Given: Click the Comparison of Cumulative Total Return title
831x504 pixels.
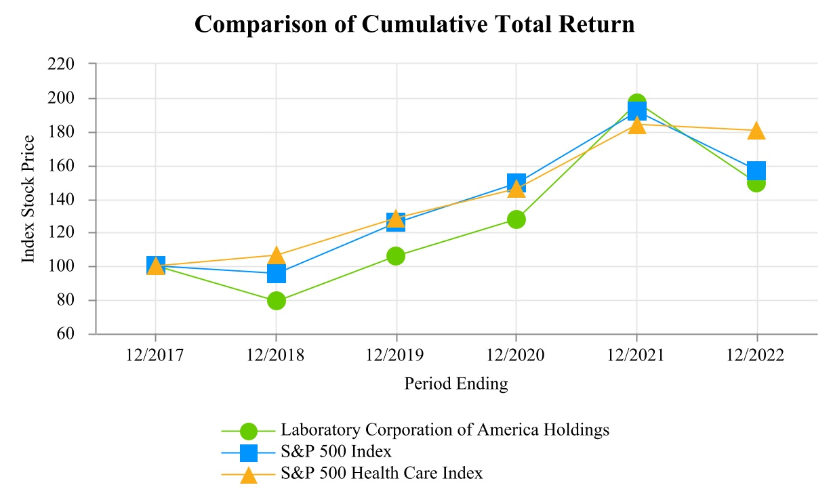Looking at the screenshot, I should 415,25.
